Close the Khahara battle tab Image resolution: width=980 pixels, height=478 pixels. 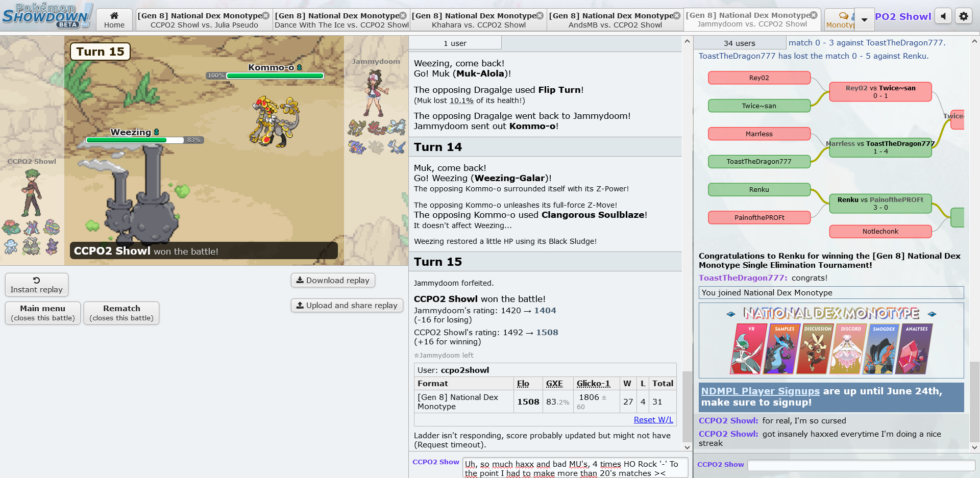540,16
